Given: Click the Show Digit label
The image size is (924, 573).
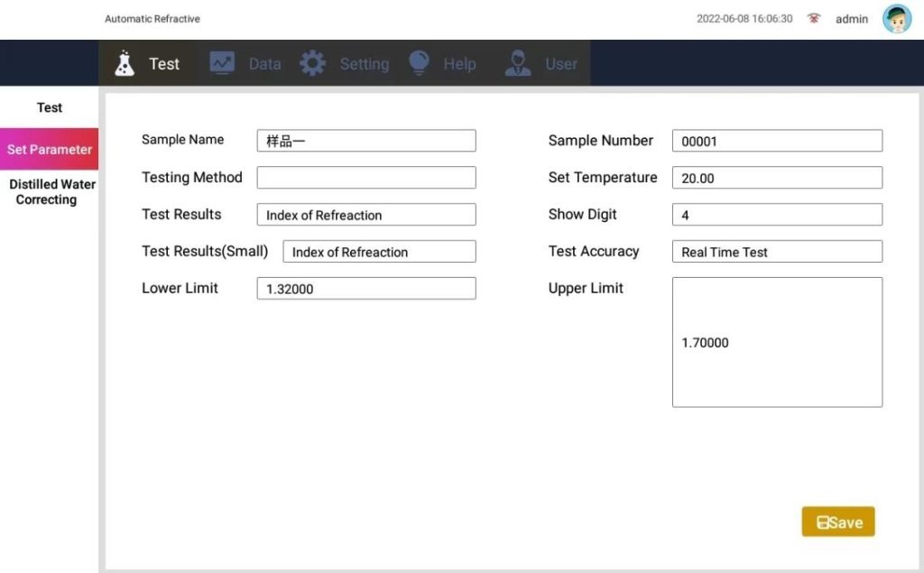Looking at the screenshot, I should click(582, 215).
